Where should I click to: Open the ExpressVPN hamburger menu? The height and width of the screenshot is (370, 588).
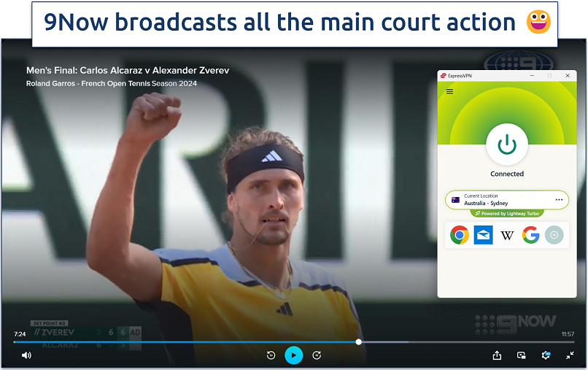pyautogui.click(x=449, y=91)
